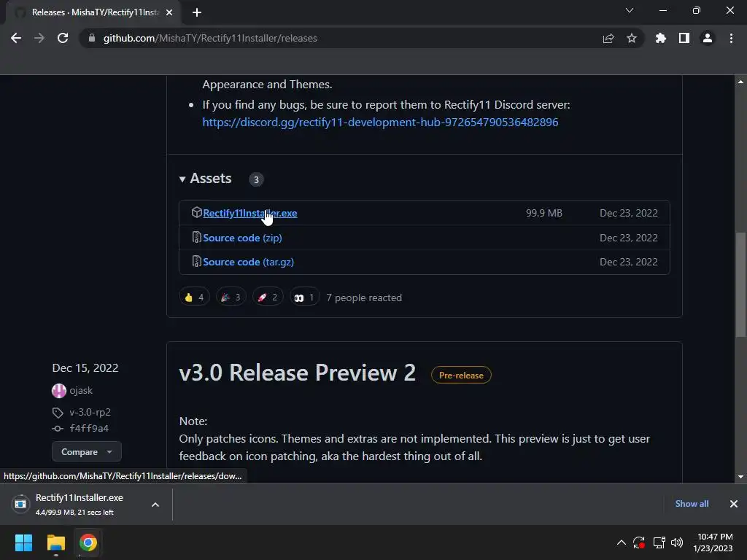Download Source code (zip)
This screenshot has height=560, width=747.
242,238
